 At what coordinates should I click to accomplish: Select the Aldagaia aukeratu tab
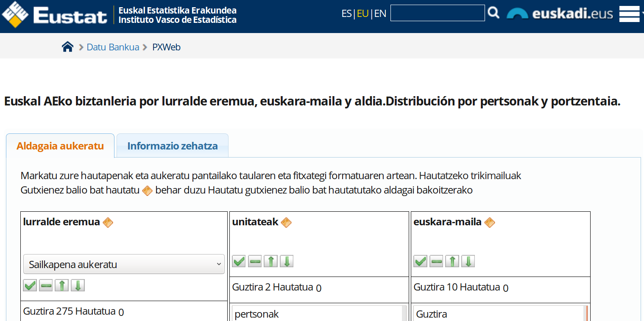click(60, 146)
